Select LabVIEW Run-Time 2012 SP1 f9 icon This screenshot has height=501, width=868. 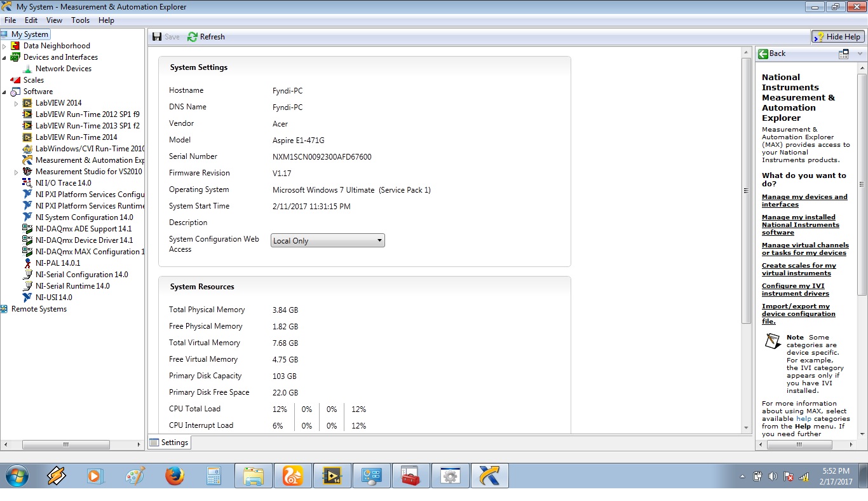pyautogui.click(x=27, y=114)
